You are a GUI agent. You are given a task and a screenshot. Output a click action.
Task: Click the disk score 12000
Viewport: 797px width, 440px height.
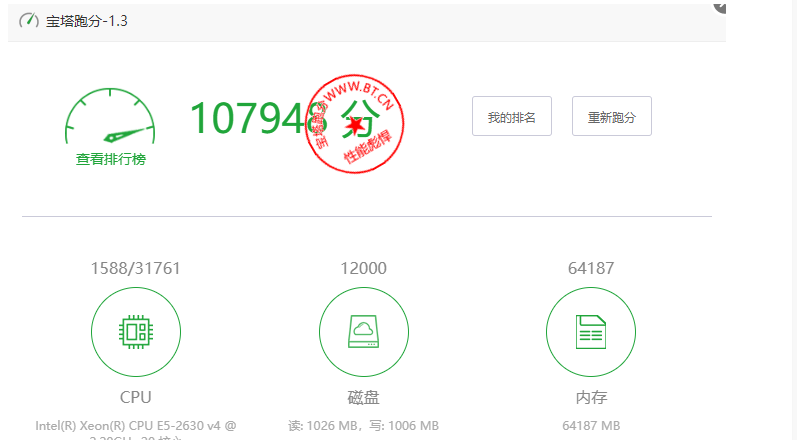pos(363,268)
